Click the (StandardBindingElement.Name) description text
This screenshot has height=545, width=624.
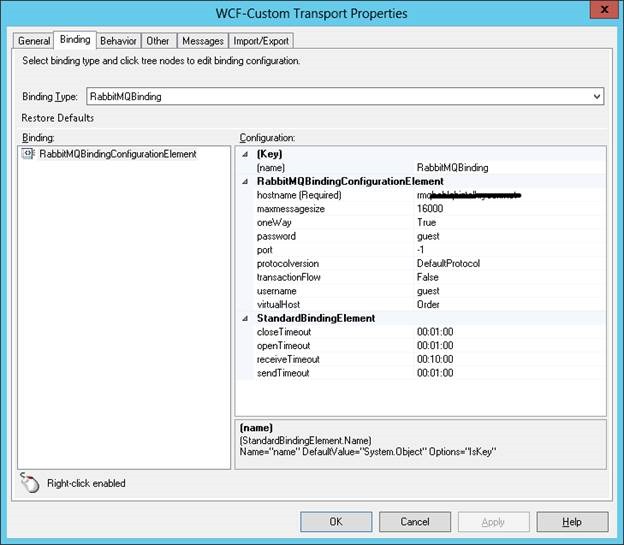coord(306,440)
